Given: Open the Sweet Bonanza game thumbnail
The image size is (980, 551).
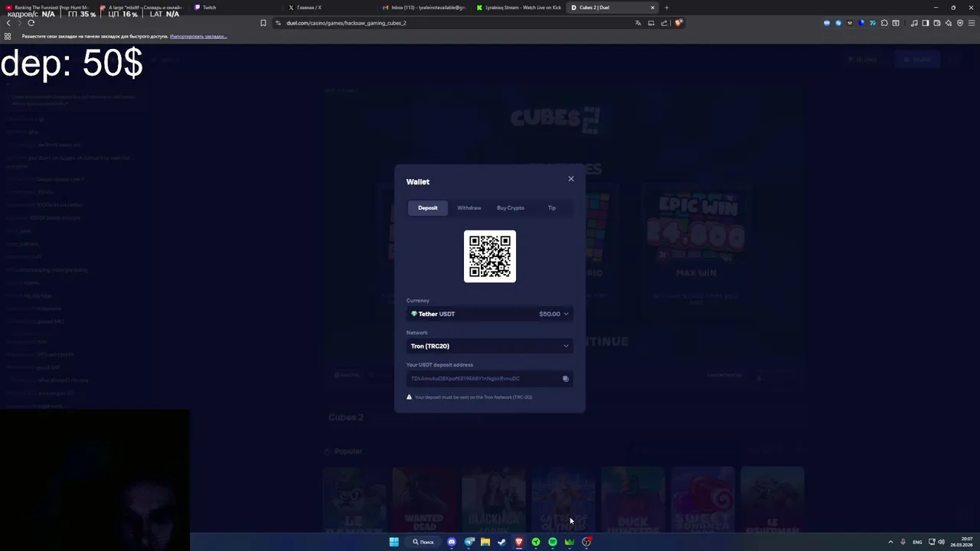Looking at the screenshot, I should (x=702, y=501).
